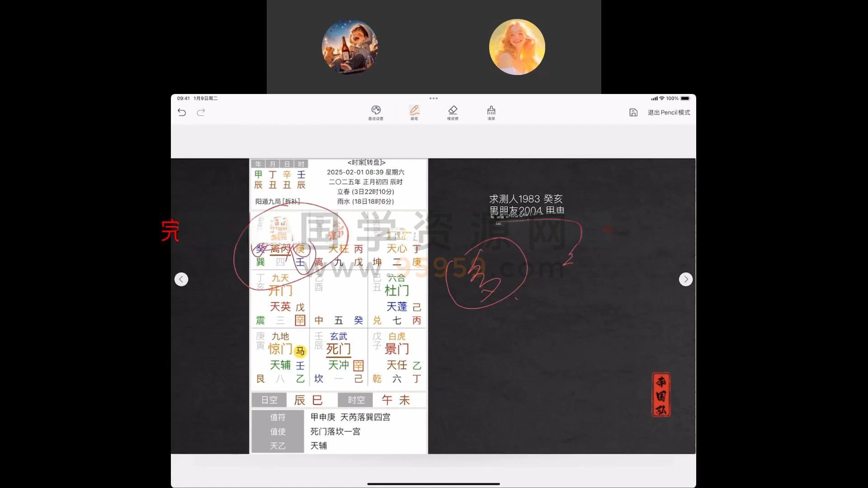Click the 天辅 star in Gen palace
This screenshot has height=488, width=868.
[280, 365]
